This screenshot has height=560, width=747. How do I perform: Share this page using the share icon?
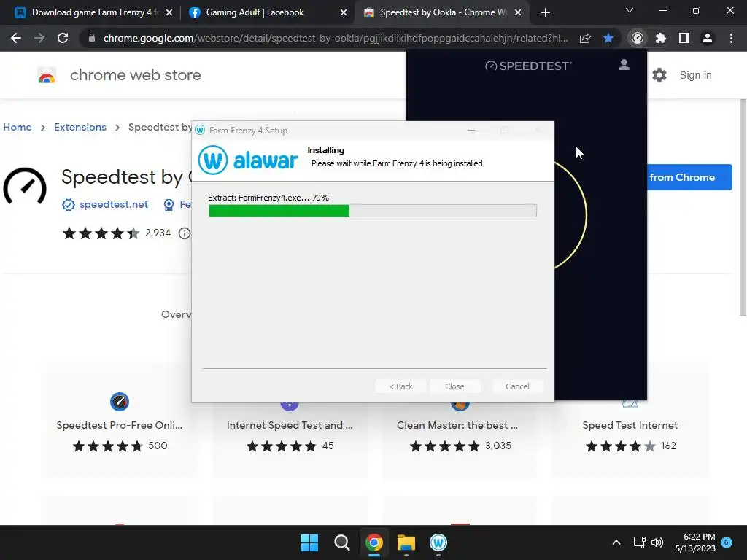585,38
